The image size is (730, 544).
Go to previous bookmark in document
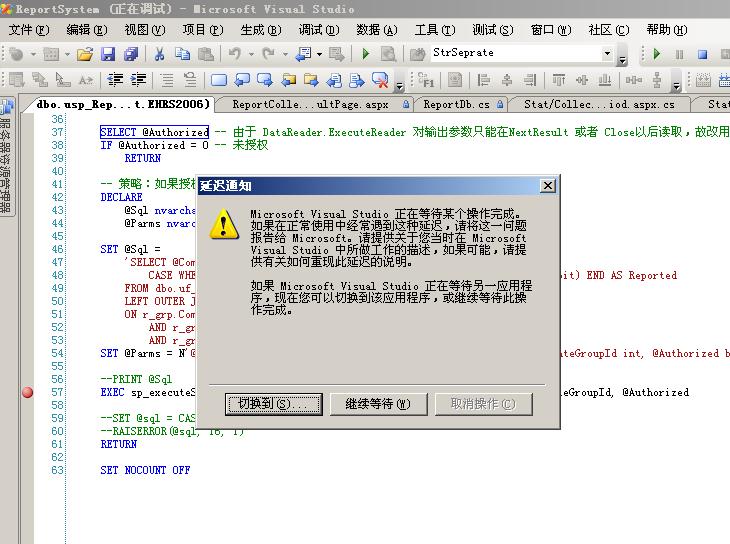334,80
